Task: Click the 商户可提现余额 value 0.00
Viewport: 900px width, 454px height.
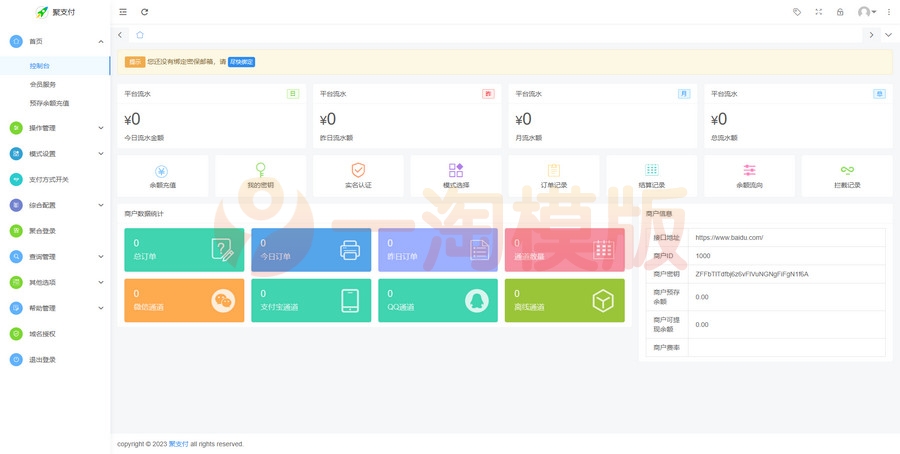Action: [702, 324]
